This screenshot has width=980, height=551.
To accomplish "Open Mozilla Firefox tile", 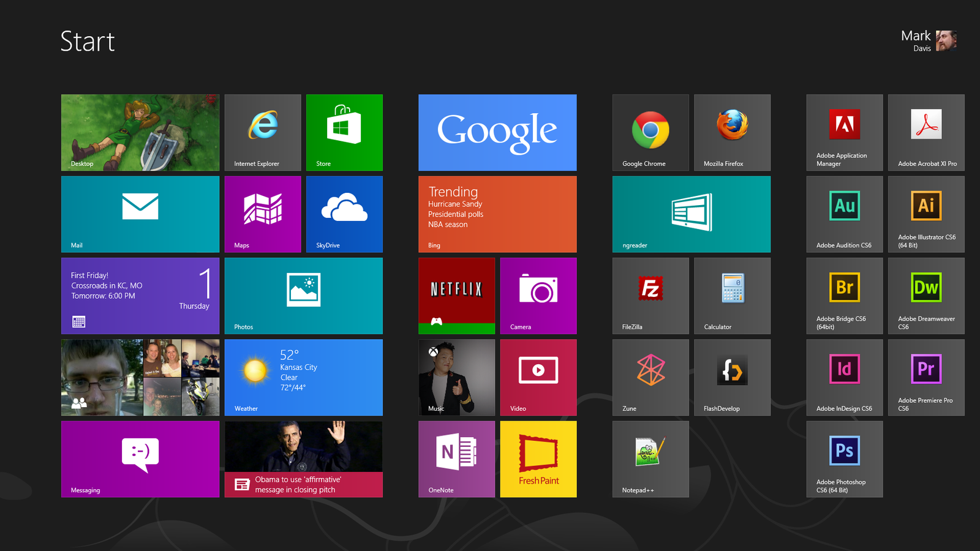I will point(732,132).
